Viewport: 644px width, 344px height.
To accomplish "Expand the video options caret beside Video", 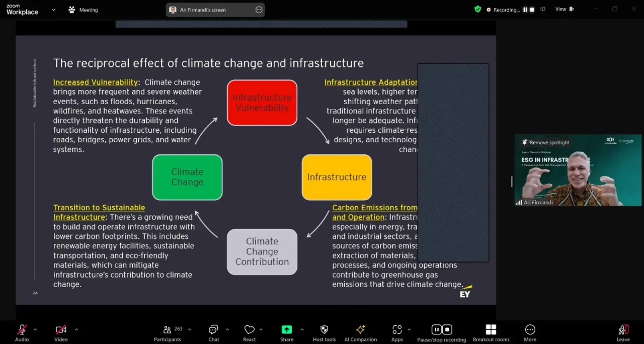I will click(76, 329).
